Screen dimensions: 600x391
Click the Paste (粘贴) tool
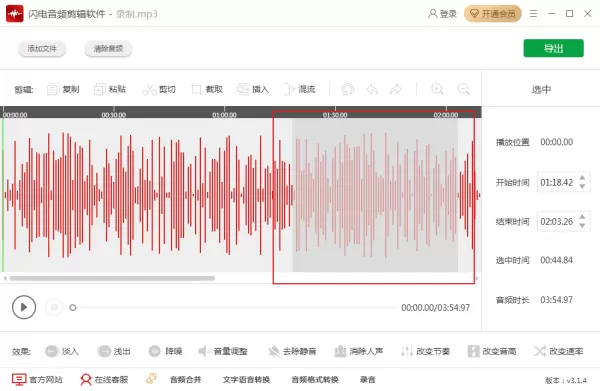[110, 89]
